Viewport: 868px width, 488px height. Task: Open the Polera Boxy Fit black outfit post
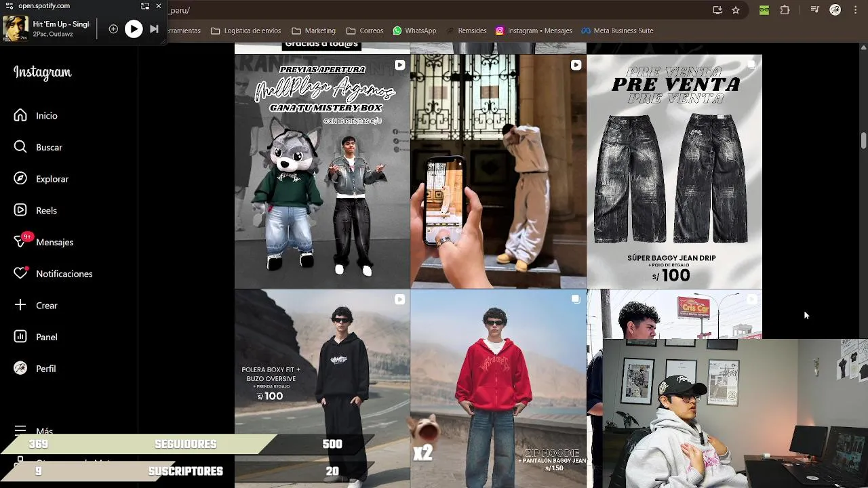coord(322,388)
